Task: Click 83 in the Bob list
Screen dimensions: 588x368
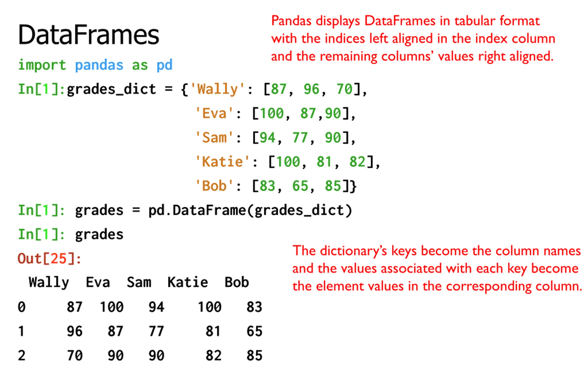Action: pyautogui.click(x=268, y=186)
